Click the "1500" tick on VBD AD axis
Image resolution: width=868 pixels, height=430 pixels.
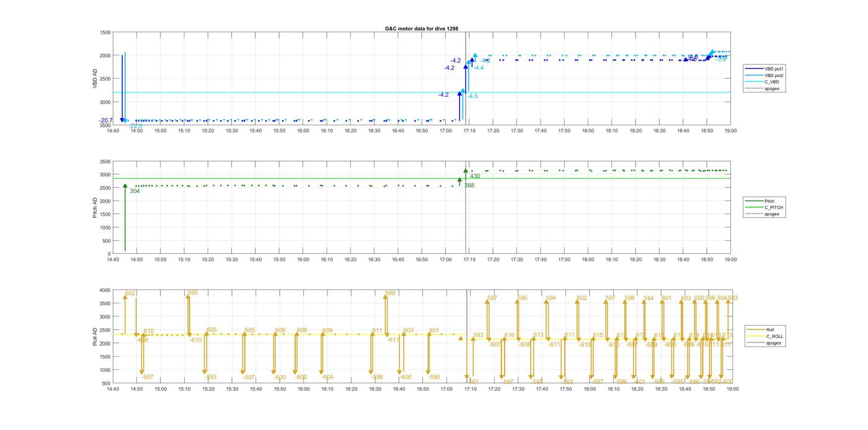(105, 32)
